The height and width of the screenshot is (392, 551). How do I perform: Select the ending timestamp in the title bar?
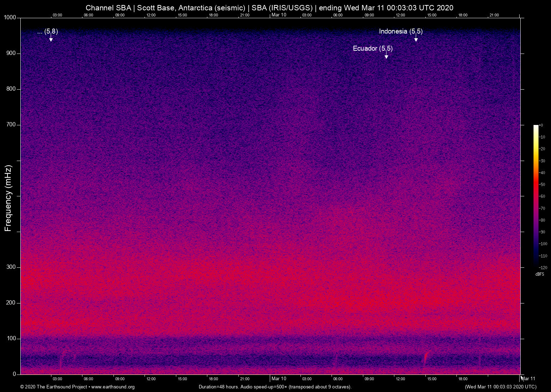point(386,7)
